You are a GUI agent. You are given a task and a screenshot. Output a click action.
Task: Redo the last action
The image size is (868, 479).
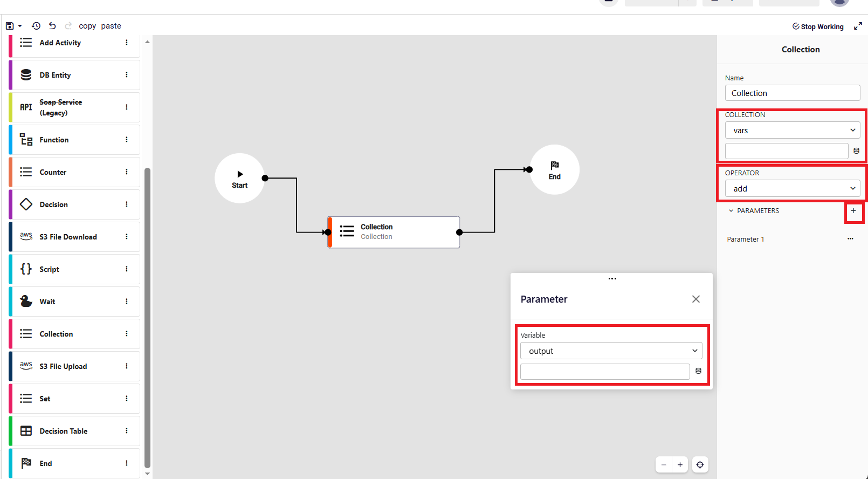(x=68, y=26)
